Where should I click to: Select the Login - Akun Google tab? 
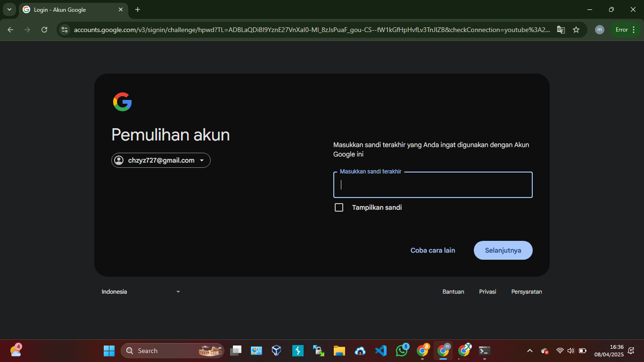[73, 9]
